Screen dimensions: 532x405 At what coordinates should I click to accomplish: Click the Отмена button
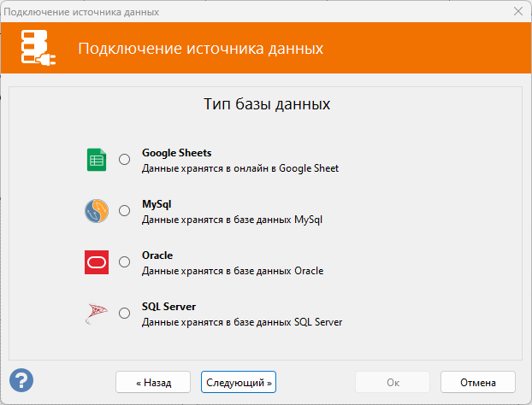pyautogui.click(x=478, y=382)
